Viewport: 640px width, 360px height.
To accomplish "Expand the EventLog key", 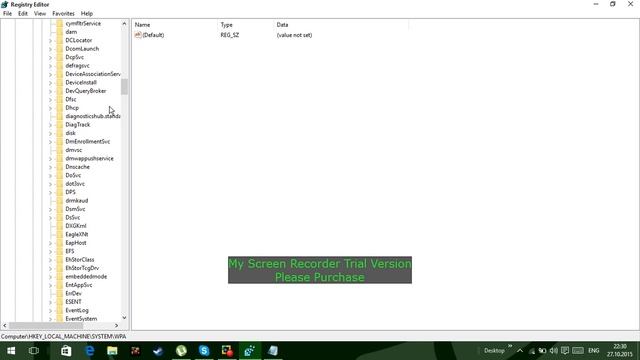I will tap(51, 311).
